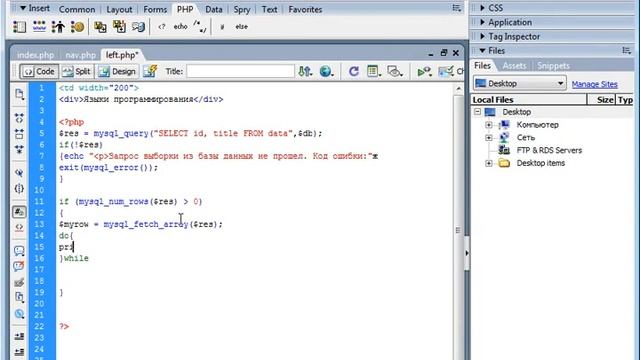Screen dimensions: 640x360
Task: Click Apply Comment speech bubble icon
Action: [19, 251]
